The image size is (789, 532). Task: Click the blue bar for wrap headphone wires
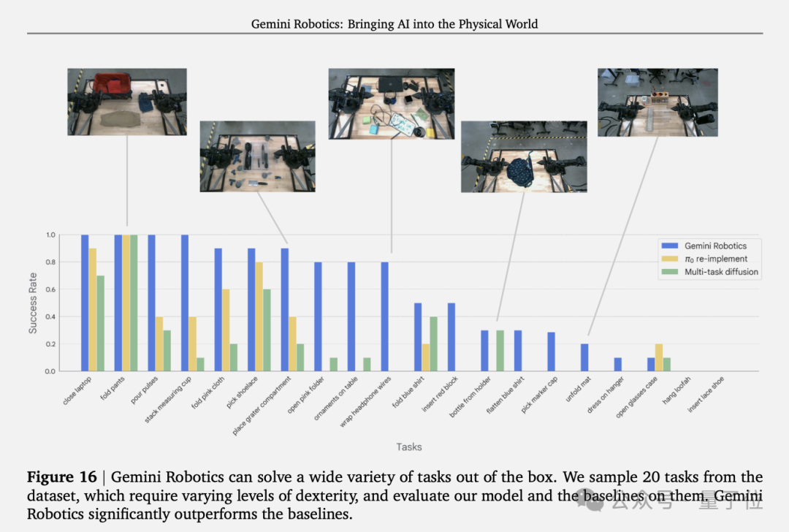click(x=385, y=316)
